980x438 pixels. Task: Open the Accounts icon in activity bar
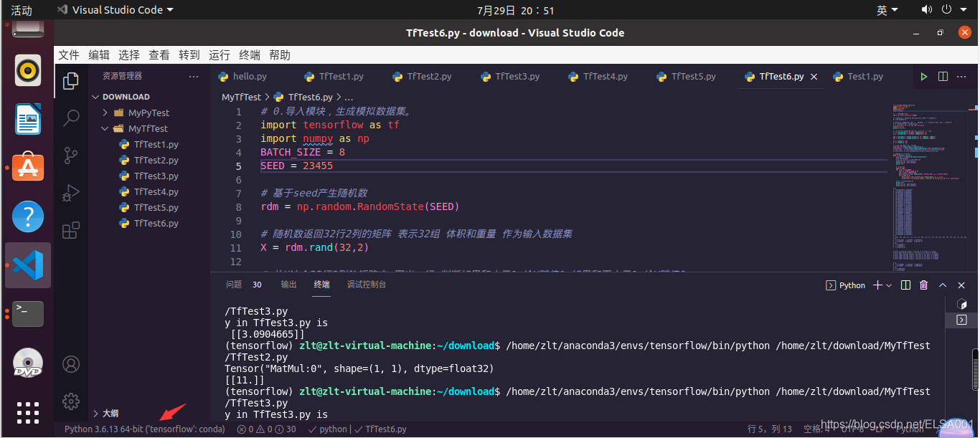71,364
